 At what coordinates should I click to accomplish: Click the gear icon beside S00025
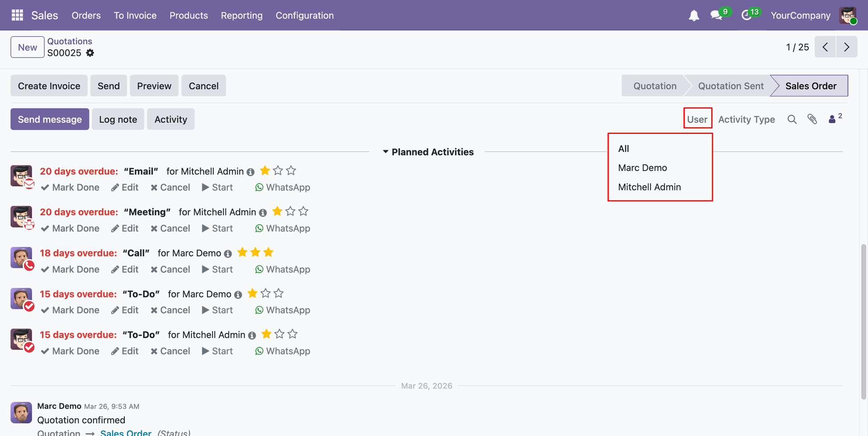(x=90, y=53)
